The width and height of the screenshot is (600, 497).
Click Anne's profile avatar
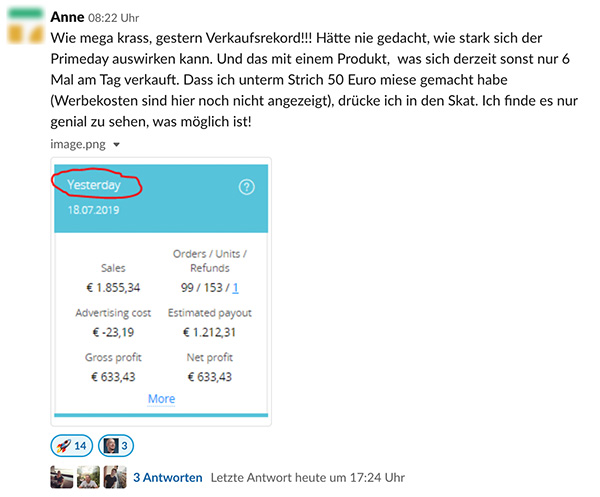(25, 25)
